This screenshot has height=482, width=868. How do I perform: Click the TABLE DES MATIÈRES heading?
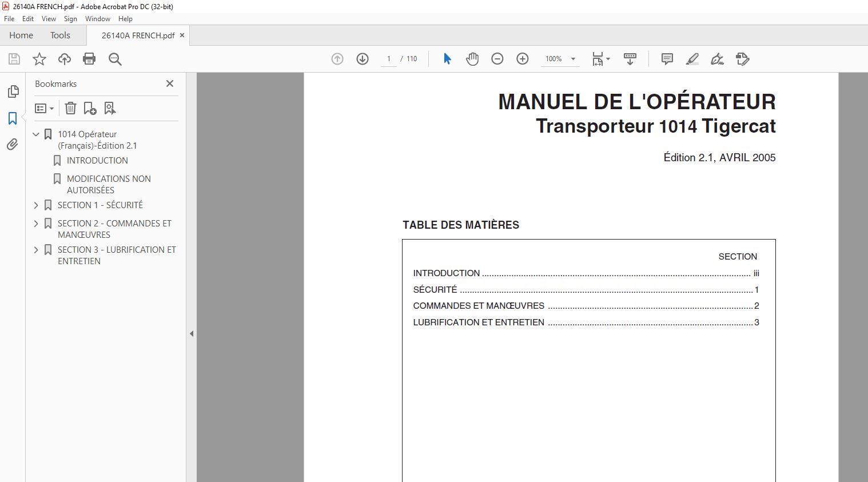pyautogui.click(x=461, y=225)
